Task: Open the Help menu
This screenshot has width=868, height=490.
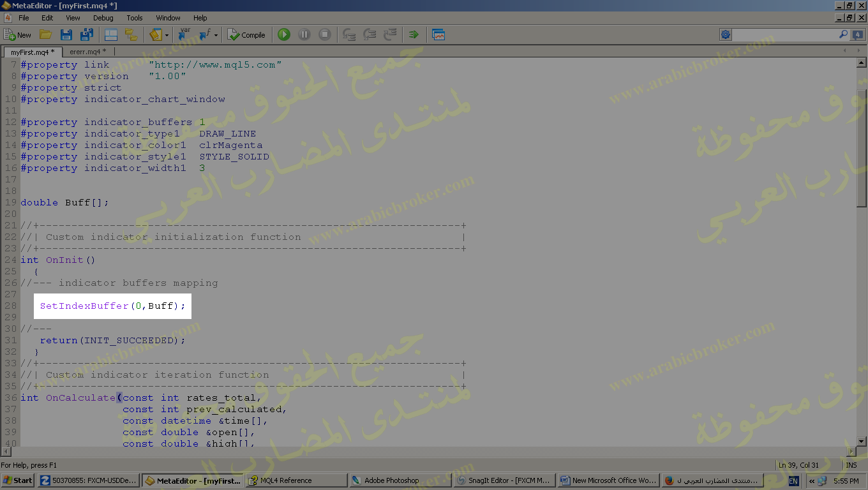Action: [x=200, y=18]
